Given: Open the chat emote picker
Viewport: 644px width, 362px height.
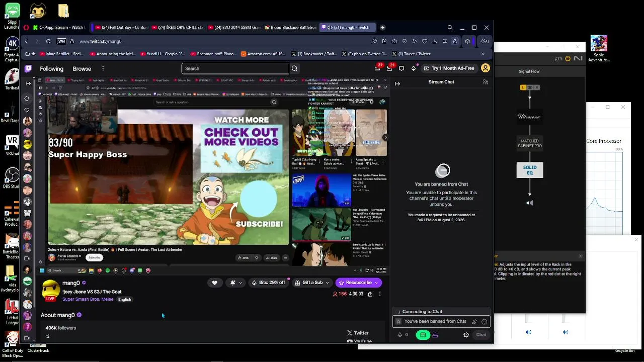Looking at the screenshot, I should (485, 322).
